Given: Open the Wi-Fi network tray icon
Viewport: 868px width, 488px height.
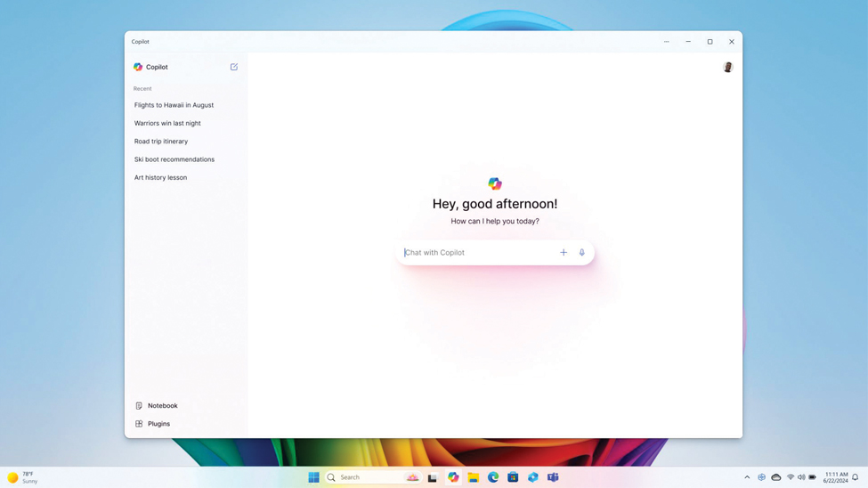Looking at the screenshot, I should click(x=791, y=477).
